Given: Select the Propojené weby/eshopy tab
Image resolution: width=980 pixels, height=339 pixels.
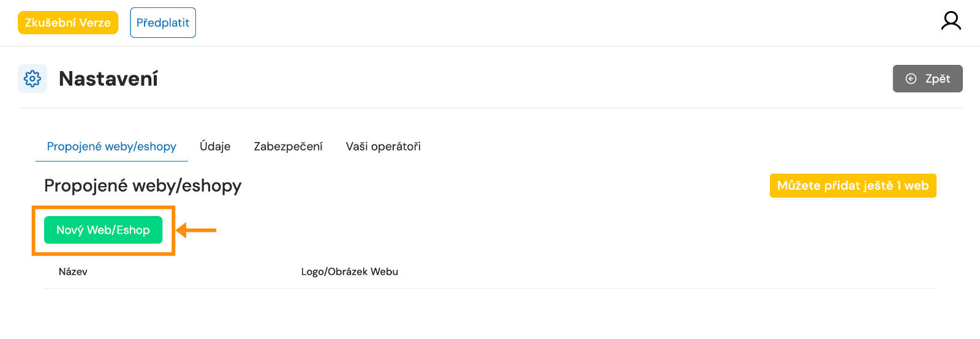Looking at the screenshot, I should 111,147.
